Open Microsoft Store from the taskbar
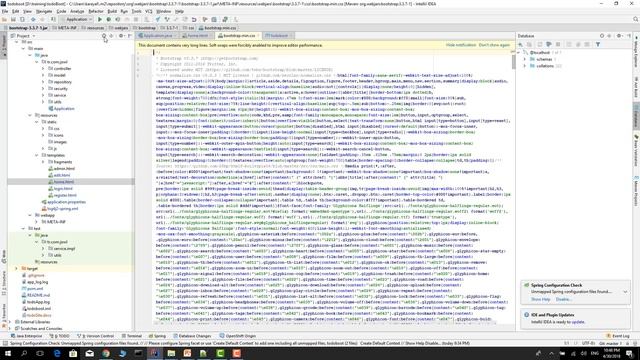640x360 pixels. click(73, 353)
